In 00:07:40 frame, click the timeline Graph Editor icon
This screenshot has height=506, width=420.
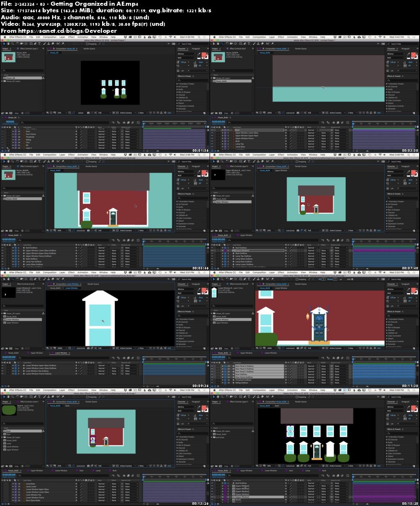348,240
